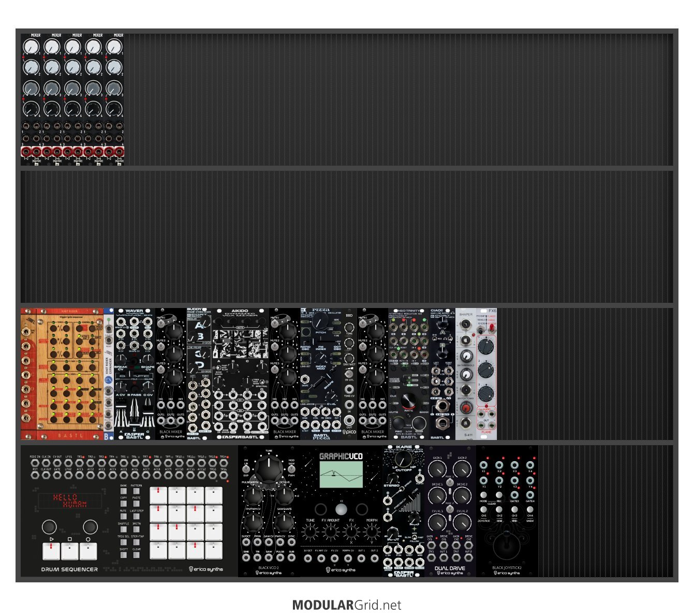Select the ACC1 accent output jack

[x=79, y=475]
